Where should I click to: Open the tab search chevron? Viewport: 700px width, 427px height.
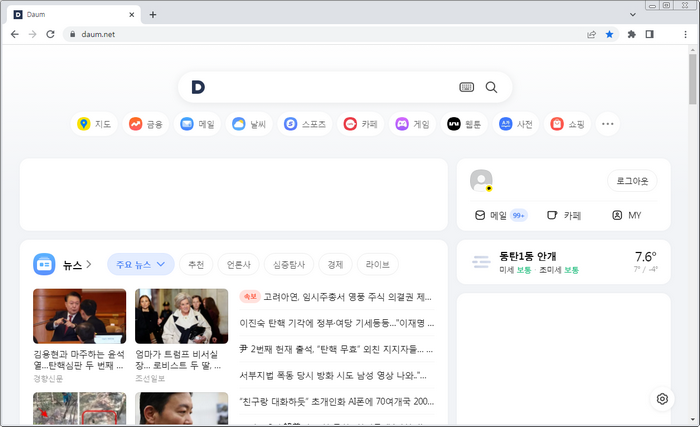pos(633,15)
